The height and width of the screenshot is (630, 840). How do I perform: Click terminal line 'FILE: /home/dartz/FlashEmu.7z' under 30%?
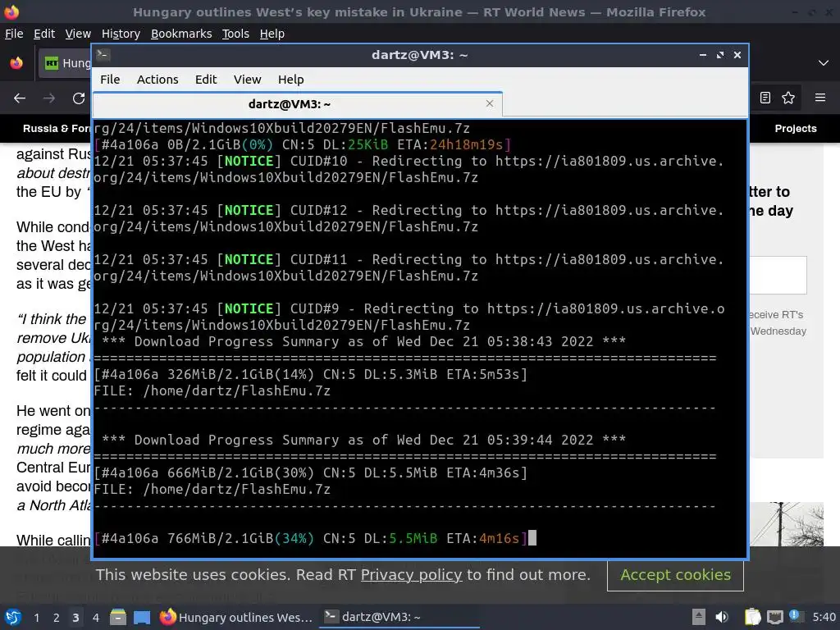tap(212, 489)
